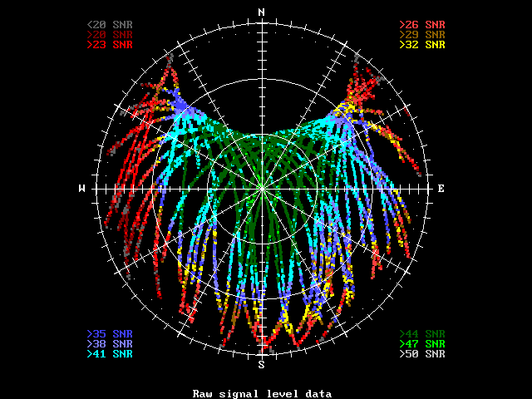Click the '>47 SNR' bright green legend entry
This screenshot has width=532, height=399.
click(x=422, y=344)
